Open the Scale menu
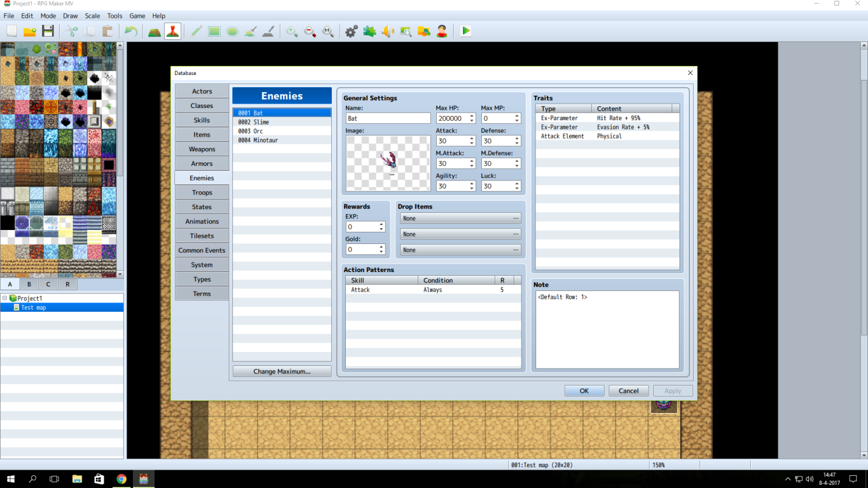The width and height of the screenshot is (868, 488). 93,16
